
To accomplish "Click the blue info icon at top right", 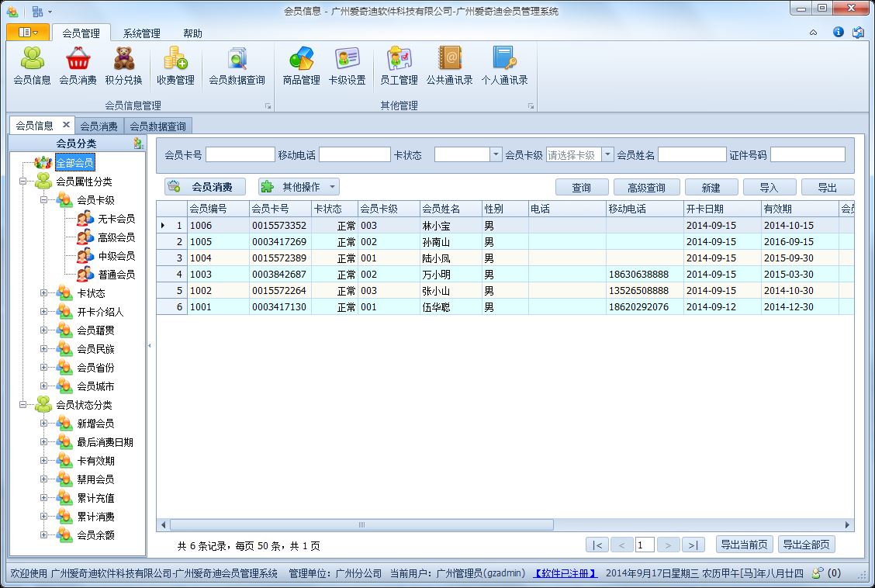I will [x=839, y=32].
